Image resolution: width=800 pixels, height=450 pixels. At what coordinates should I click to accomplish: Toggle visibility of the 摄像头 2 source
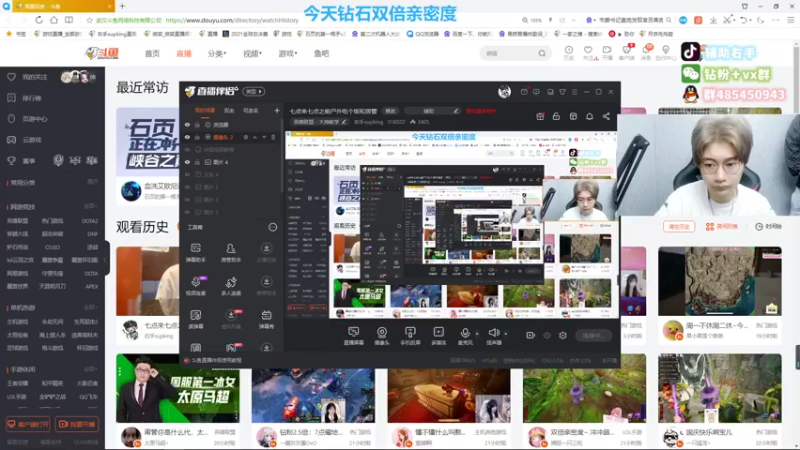[x=187, y=137]
